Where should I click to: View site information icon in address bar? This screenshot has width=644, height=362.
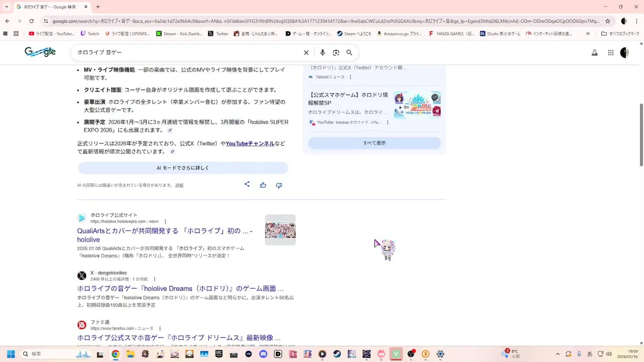coord(46,21)
